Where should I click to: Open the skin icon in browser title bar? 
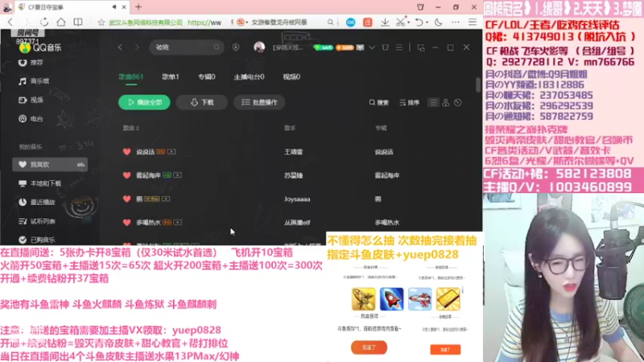(x=420, y=7)
